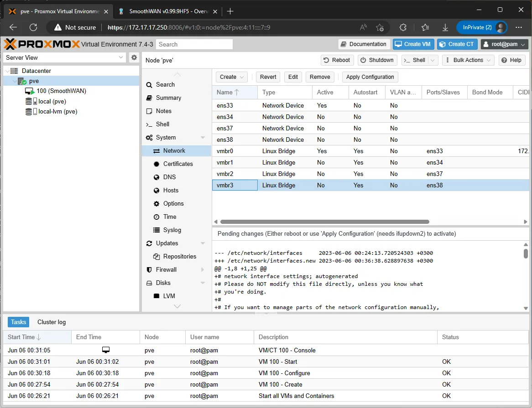Click the global Search field
This screenshot has height=408, width=532.
[194, 44]
